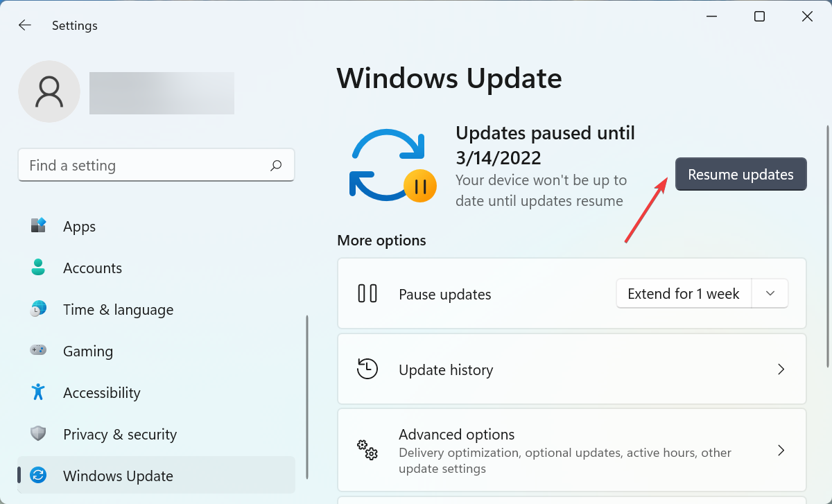
Task: Click the 'Updates paused until 3/14/2022' text
Action: tap(545, 145)
